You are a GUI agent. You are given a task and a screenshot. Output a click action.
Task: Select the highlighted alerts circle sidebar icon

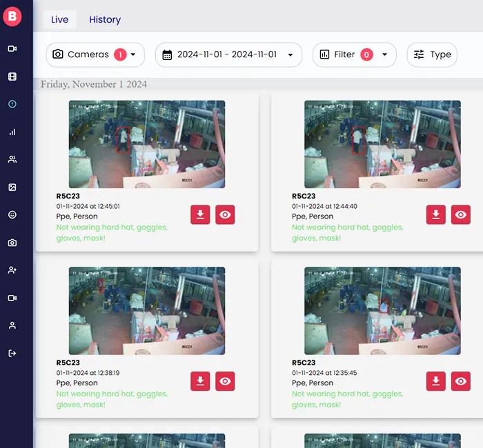[x=12, y=104]
